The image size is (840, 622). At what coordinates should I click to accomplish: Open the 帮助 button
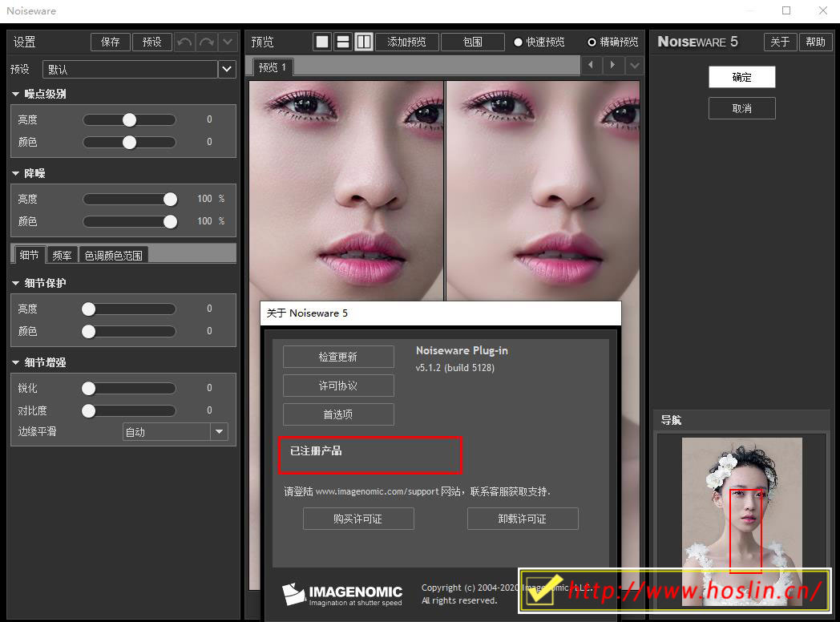(x=815, y=42)
